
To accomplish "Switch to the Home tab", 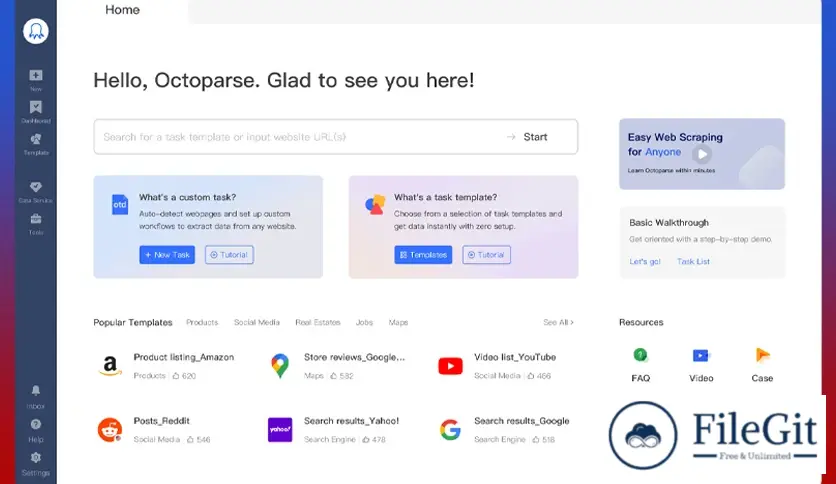I will click(123, 10).
